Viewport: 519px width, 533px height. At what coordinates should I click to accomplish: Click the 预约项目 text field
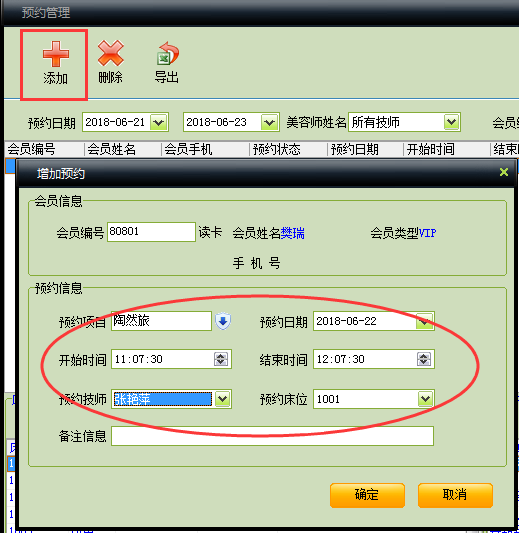[x=161, y=321]
